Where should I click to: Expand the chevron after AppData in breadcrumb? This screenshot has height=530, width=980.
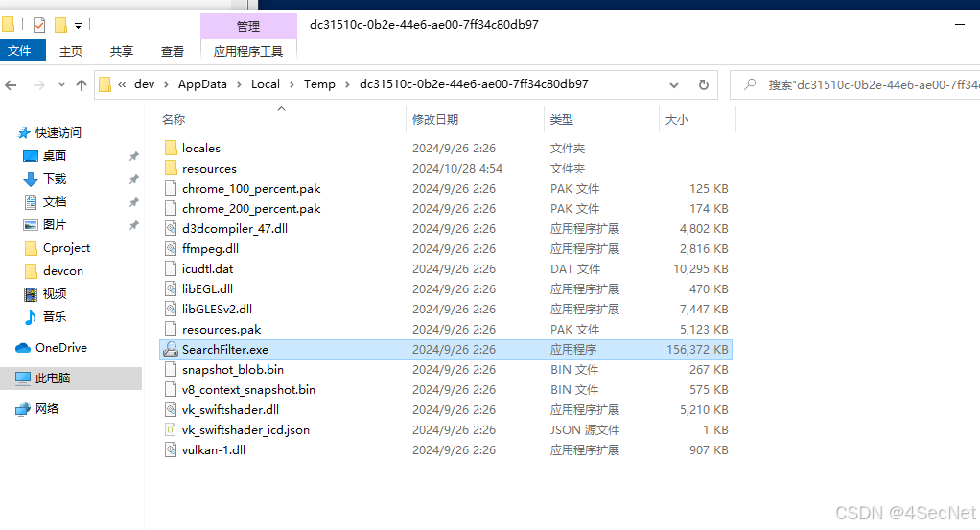tap(239, 84)
